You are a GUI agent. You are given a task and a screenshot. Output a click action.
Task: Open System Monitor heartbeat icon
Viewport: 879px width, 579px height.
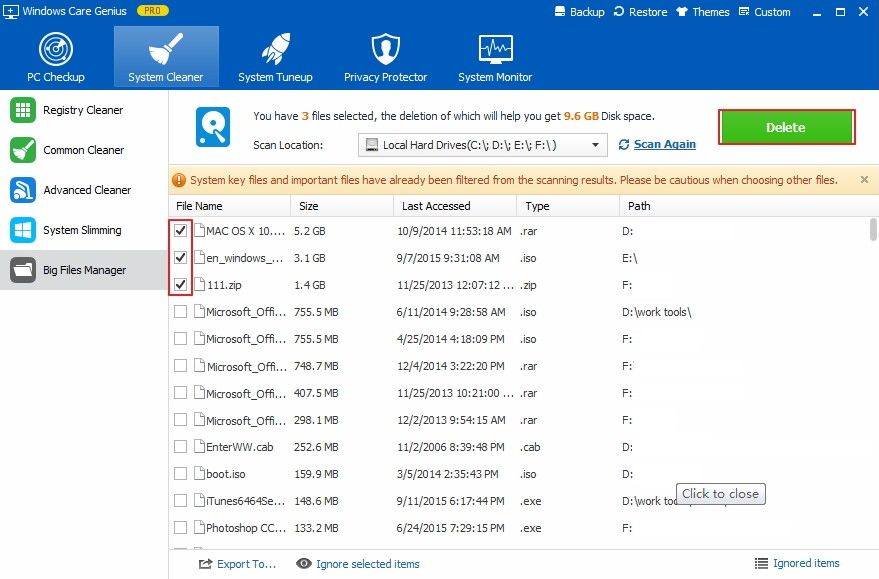pos(495,49)
